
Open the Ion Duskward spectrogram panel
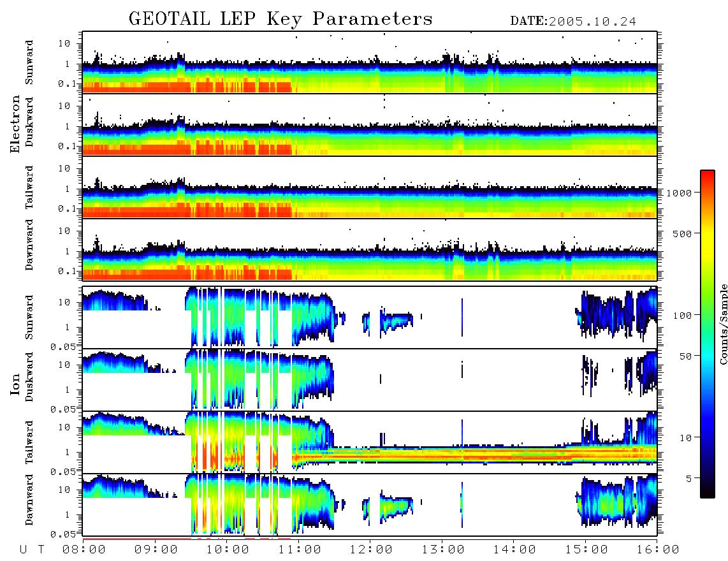pos(370,379)
